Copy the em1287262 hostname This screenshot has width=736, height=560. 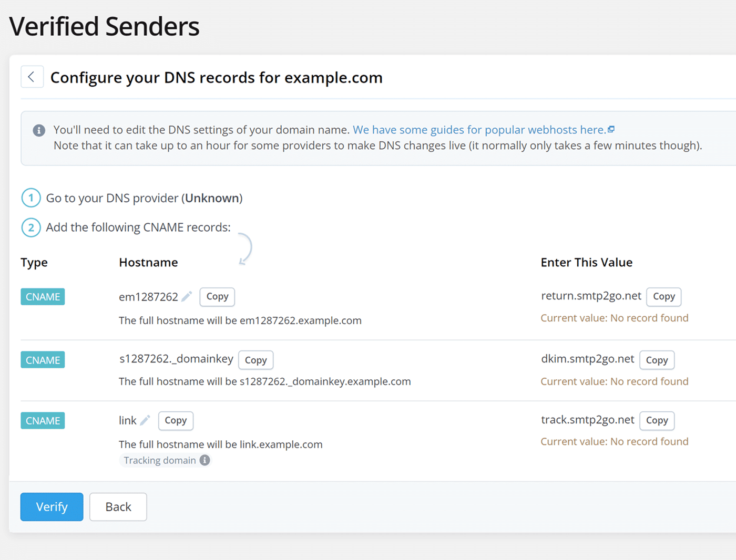(217, 297)
